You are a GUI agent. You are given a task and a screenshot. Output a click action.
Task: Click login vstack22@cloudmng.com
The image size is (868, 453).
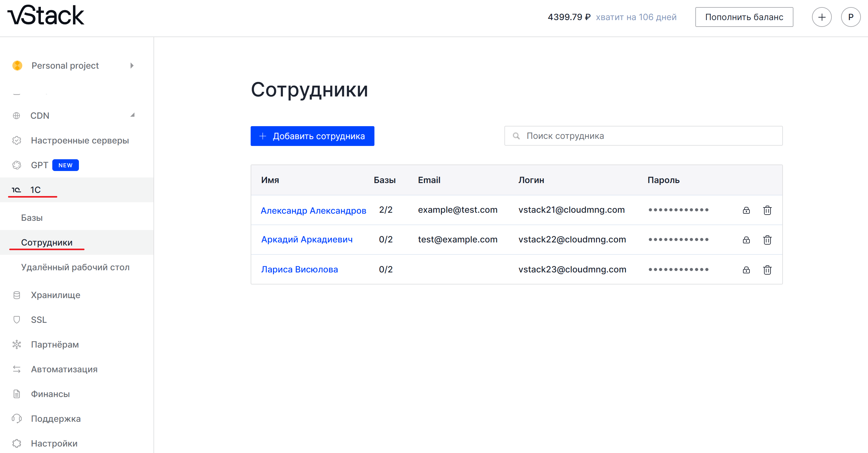(x=572, y=239)
